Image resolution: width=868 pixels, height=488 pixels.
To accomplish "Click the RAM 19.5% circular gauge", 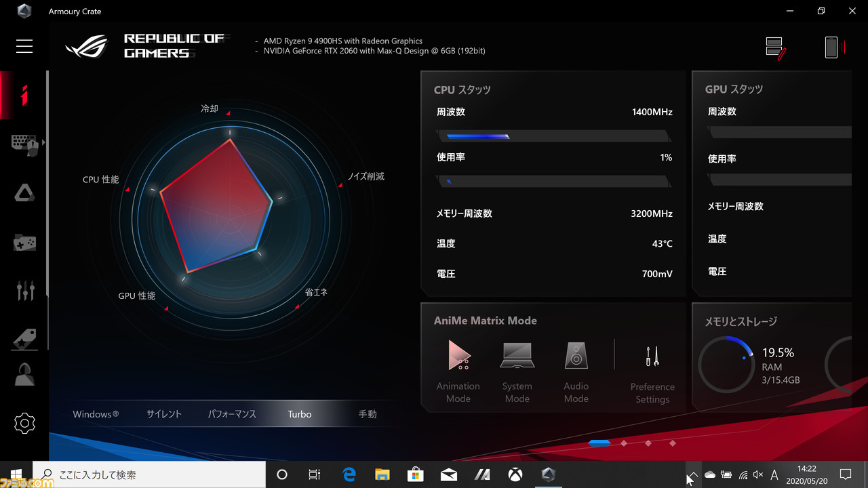I will 726,364.
